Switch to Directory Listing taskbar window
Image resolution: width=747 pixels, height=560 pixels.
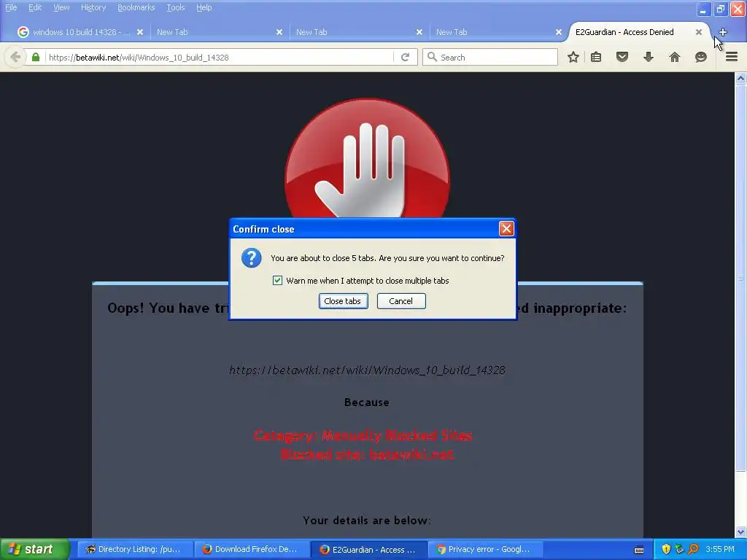(x=135, y=550)
